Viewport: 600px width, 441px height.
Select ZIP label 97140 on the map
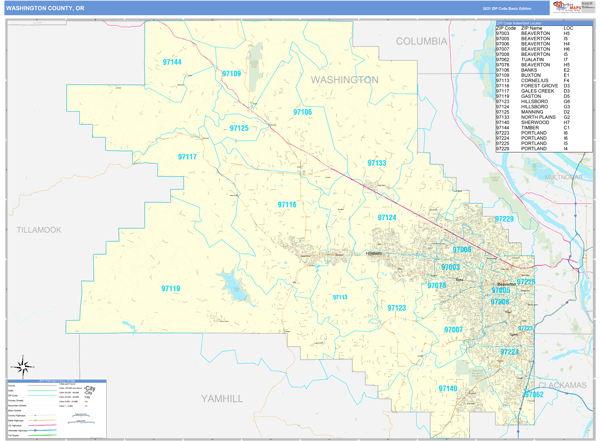tap(448, 389)
